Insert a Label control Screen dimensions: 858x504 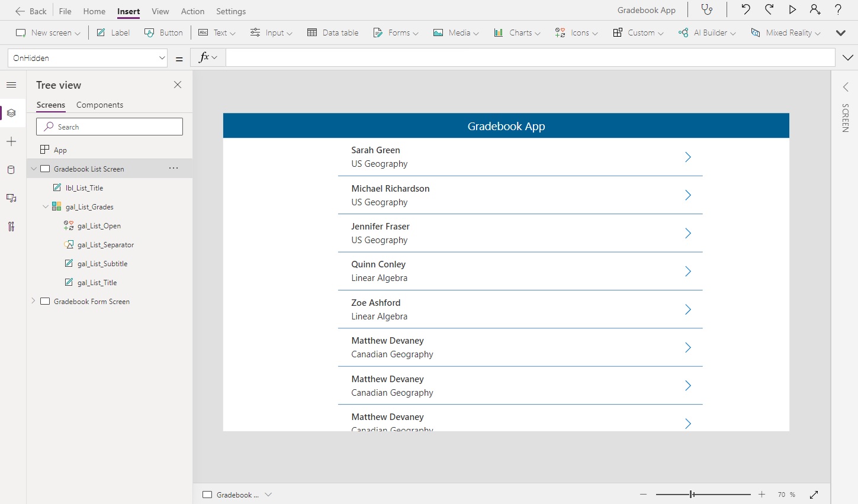pyautogui.click(x=113, y=33)
